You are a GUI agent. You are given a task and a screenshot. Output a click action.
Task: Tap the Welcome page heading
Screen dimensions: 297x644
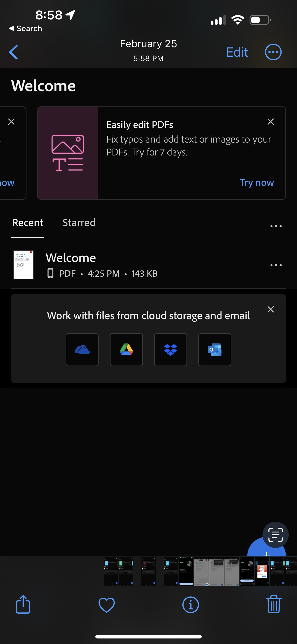[43, 86]
